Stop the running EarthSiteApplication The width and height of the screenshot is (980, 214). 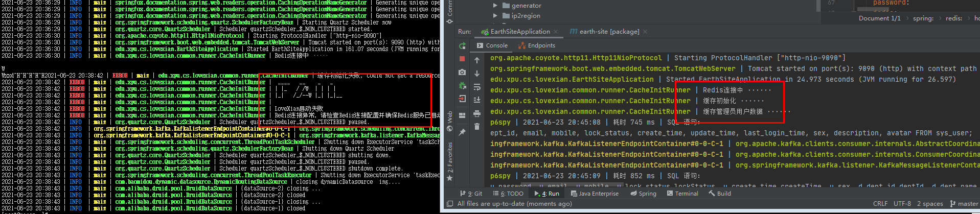tap(462, 59)
